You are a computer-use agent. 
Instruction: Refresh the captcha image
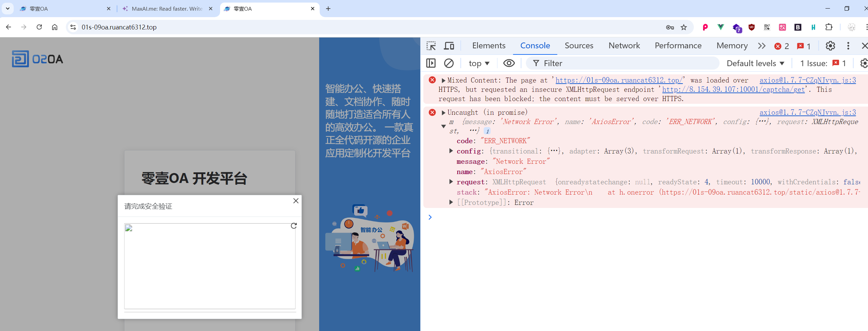(x=294, y=226)
